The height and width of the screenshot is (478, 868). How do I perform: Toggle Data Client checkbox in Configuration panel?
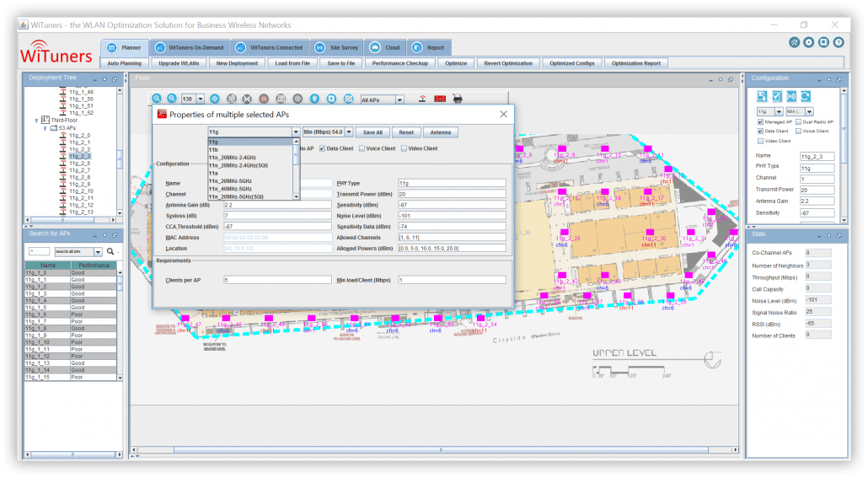pyautogui.click(x=760, y=132)
